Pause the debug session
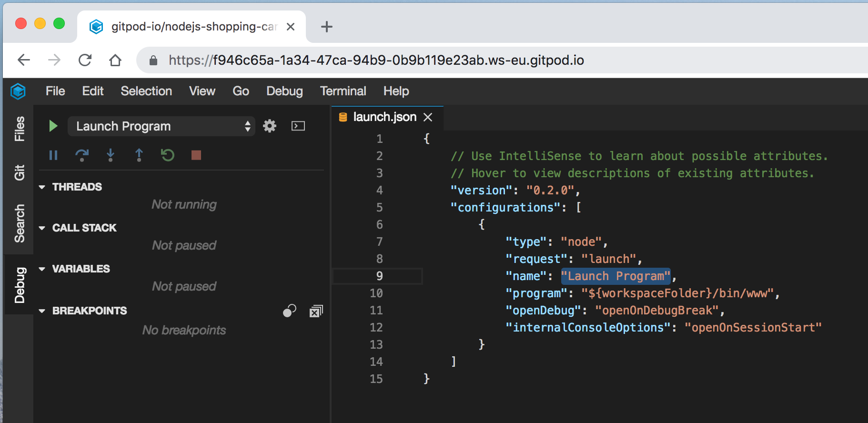868x423 pixels. point(53,155)
